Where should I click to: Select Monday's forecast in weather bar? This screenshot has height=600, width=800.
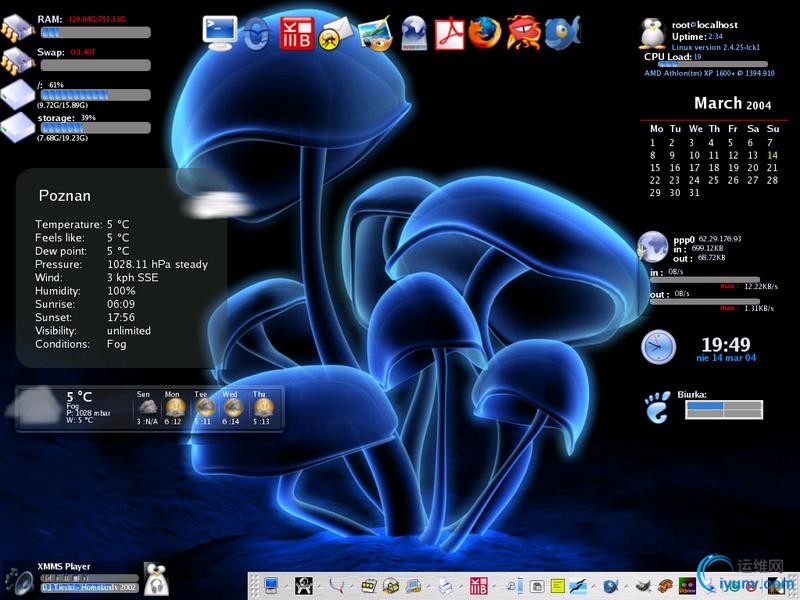[175, 408]
